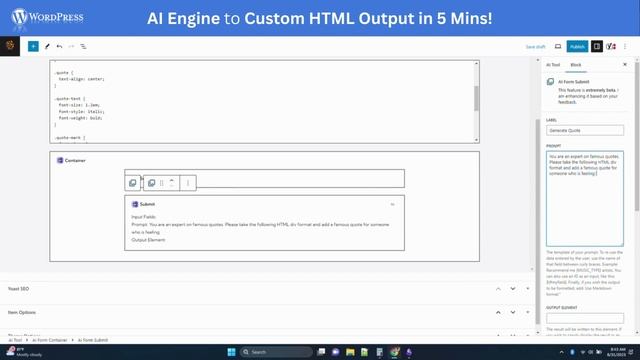Image resolution: width=640 pixels, height=360 pixels.
Task: Click code block scrollbar up arrow
Action: (x=476, y=64)
